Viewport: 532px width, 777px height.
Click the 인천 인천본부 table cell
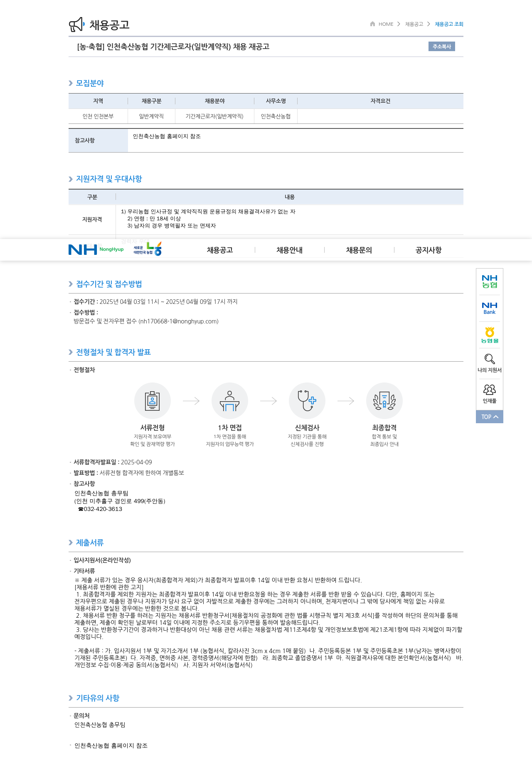coord(98,116)
